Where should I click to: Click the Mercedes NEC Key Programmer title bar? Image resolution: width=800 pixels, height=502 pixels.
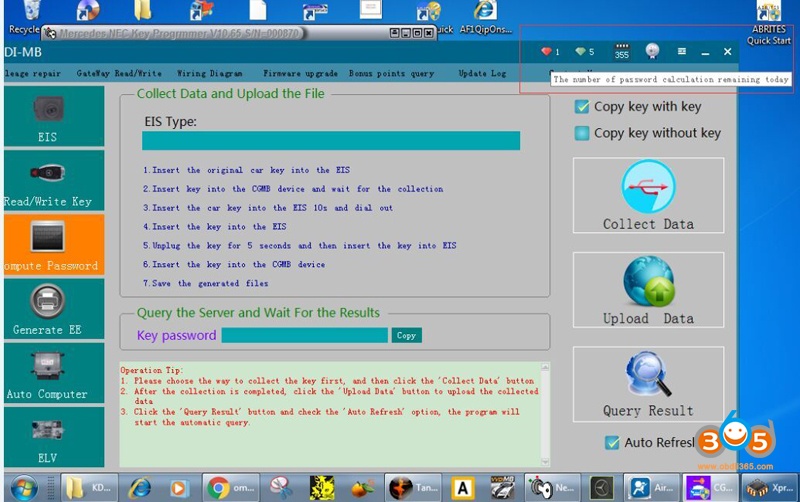coord(239,33)
